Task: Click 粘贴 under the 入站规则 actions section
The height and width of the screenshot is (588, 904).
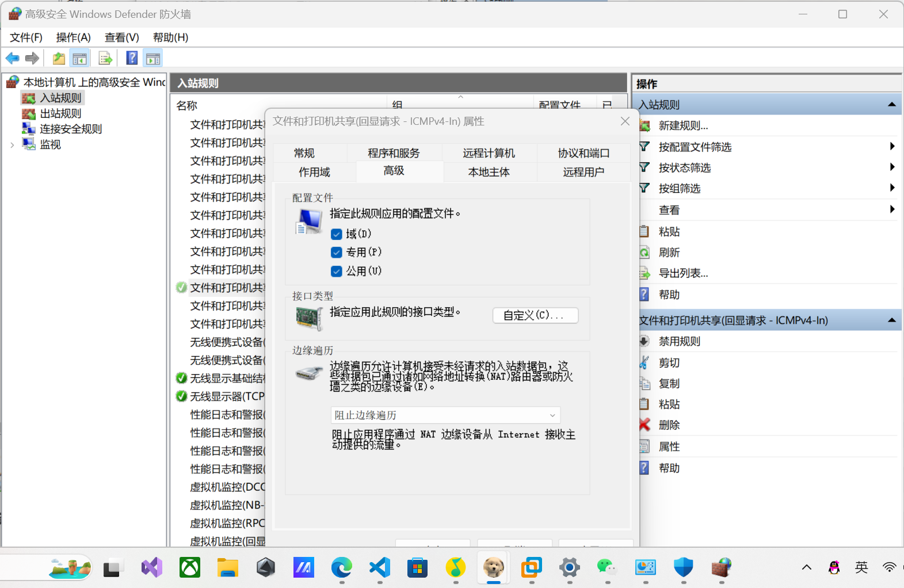Action: pyautogui.click(x=669, y=231)
